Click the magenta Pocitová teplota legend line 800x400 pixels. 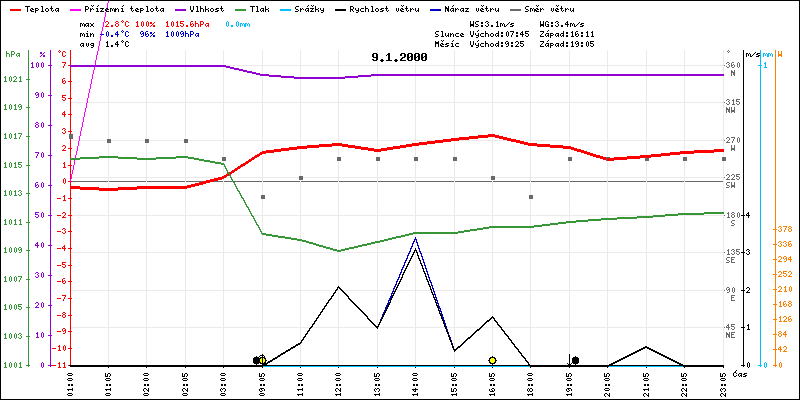pyautogui.click(x=78, y=8)
